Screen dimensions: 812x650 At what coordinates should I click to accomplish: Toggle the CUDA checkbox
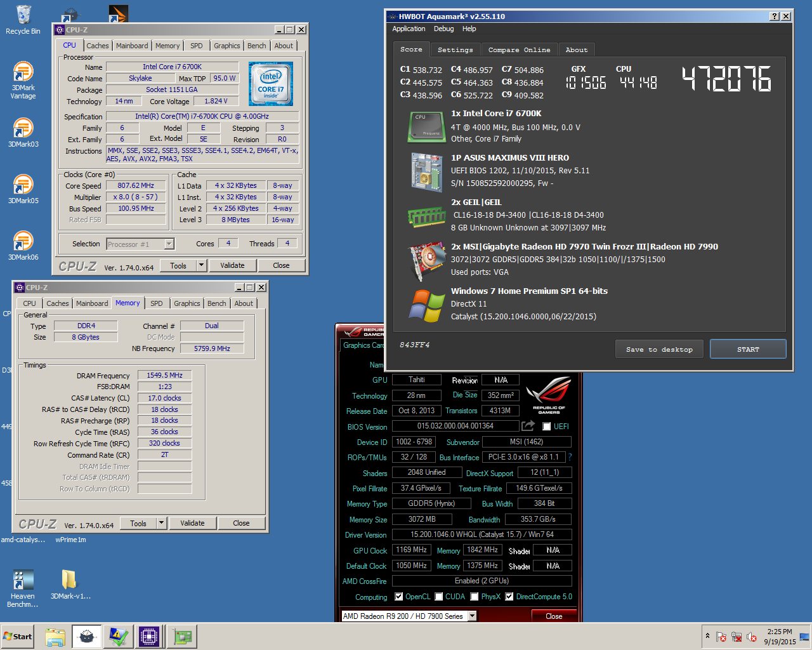point(438,597)
